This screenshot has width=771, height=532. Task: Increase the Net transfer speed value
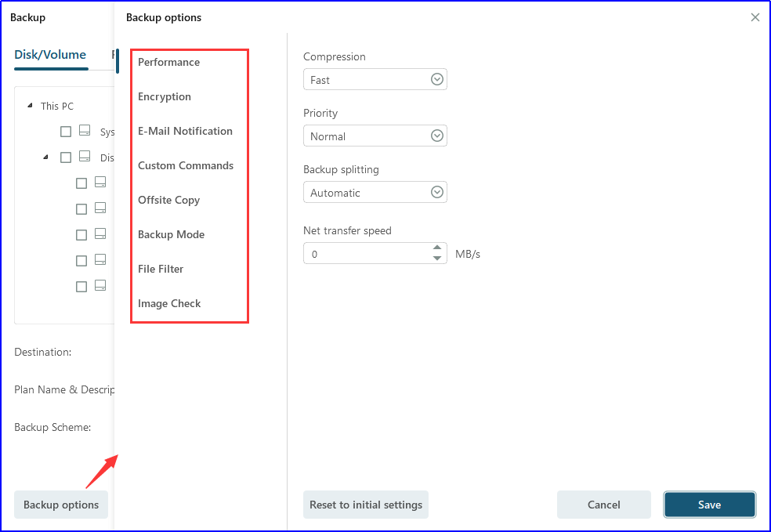437,248
